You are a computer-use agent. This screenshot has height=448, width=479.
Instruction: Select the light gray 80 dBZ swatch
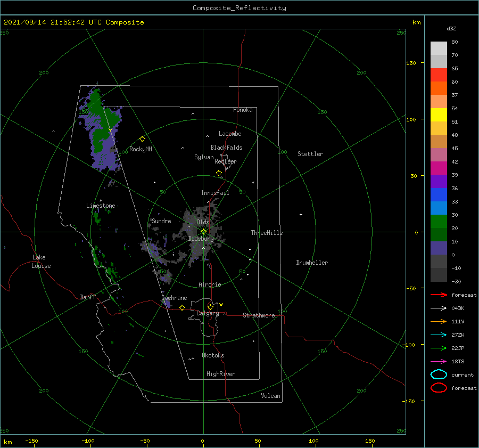pos(439,48)
